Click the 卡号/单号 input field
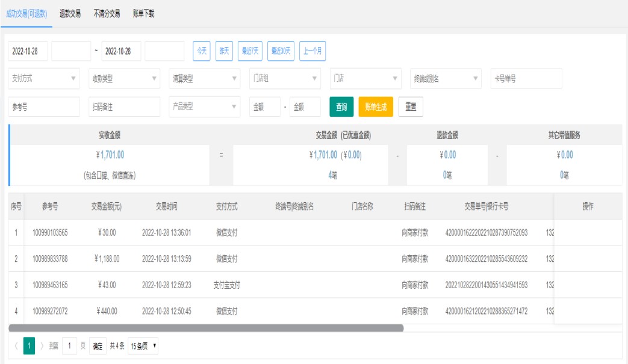The image size is (628, 364). pyautogui.click(x=526, y=79)
